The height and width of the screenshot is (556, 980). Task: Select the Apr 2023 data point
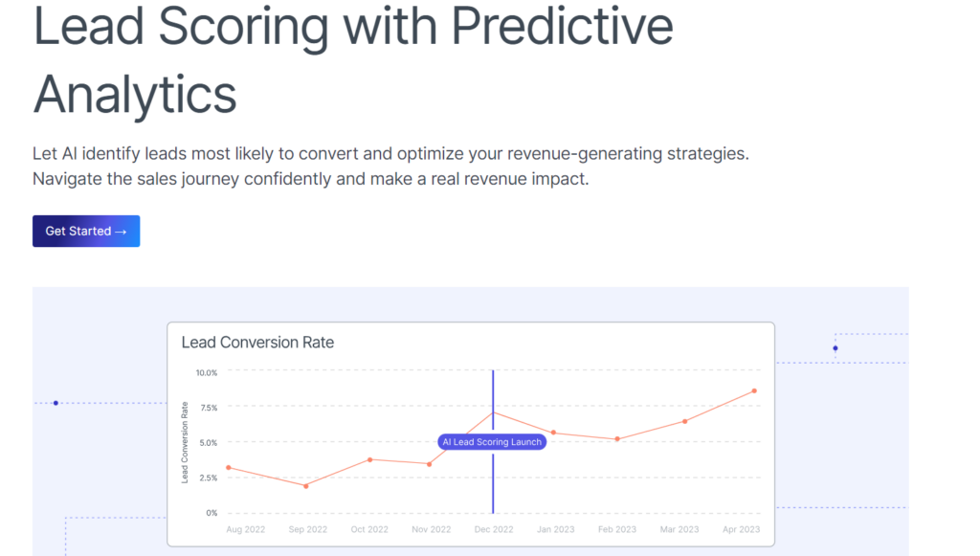point(754,391)
